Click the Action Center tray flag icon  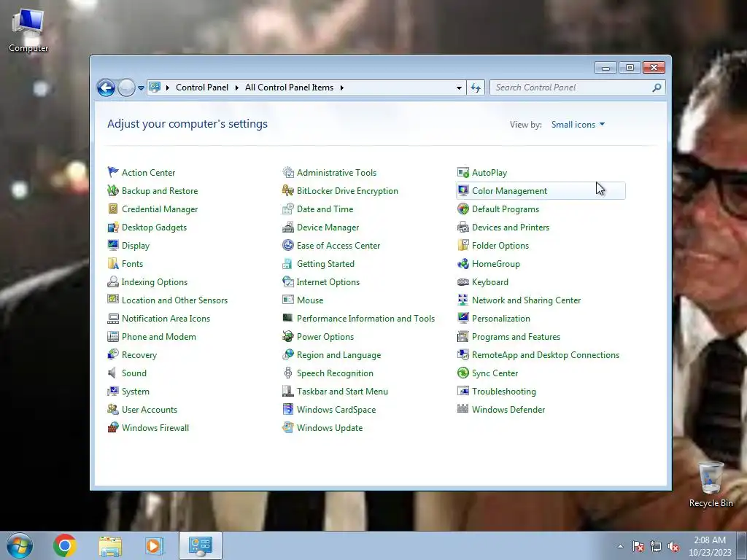(x=638, y=547)
